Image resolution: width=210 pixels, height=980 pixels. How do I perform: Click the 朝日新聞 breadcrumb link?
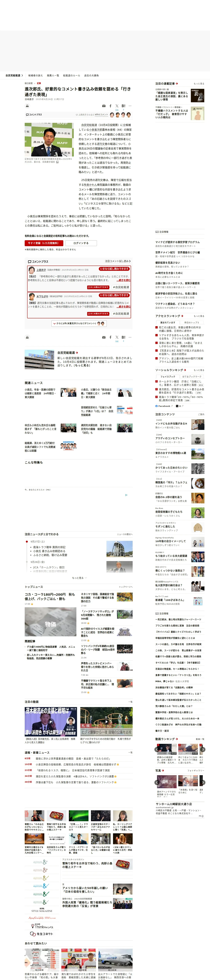point(29,83)
